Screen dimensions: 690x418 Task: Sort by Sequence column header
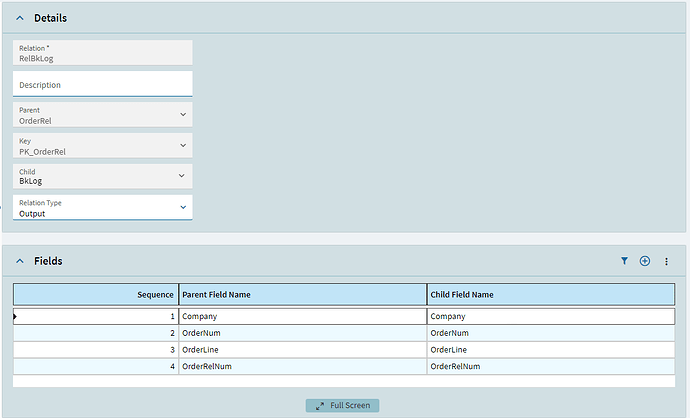(x=96, y=294)
